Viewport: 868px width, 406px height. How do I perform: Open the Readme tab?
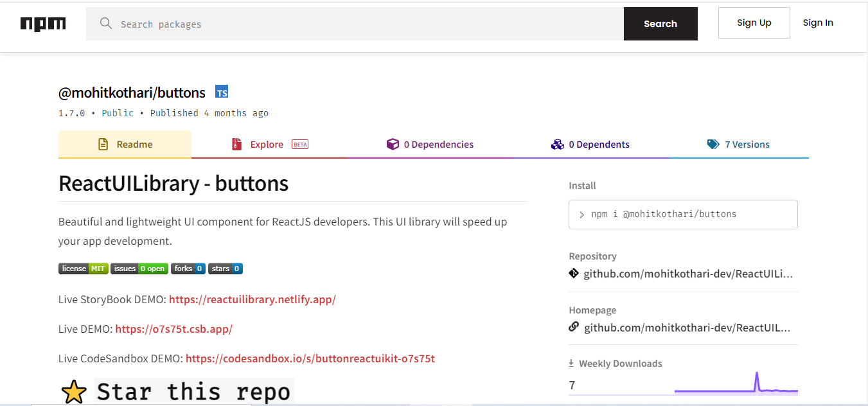tap(125, 145)
